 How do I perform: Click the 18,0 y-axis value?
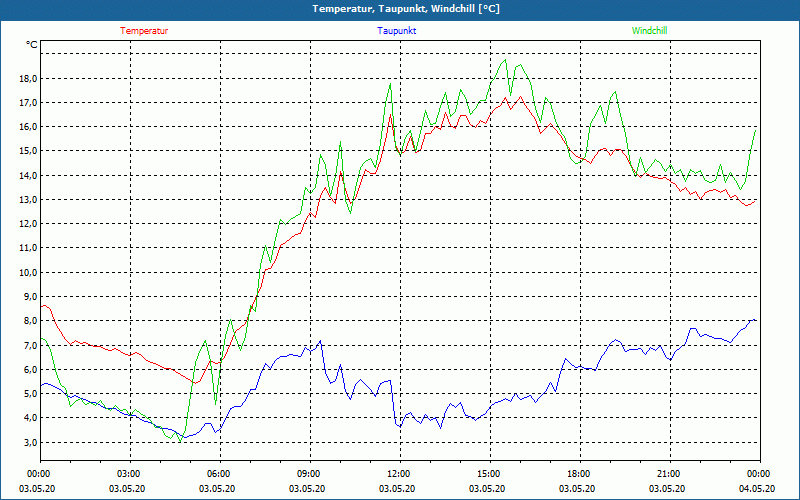coord(26,79)
